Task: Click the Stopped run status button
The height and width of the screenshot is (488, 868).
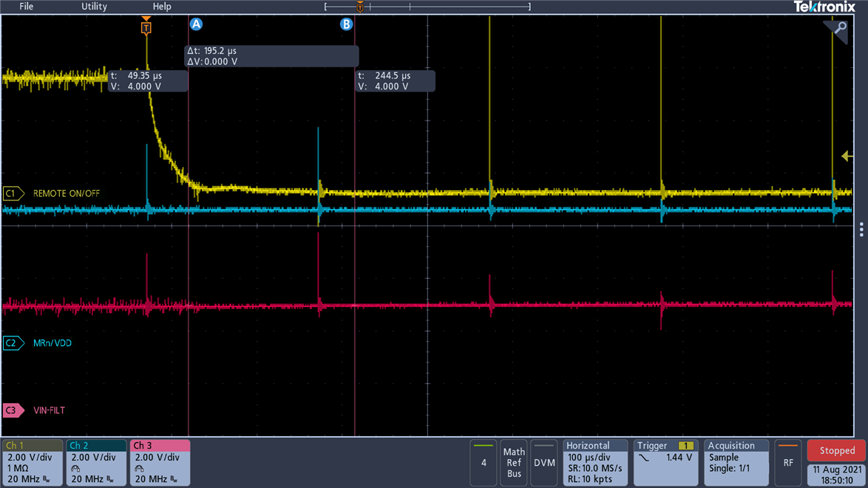Action: pos(836,450)
